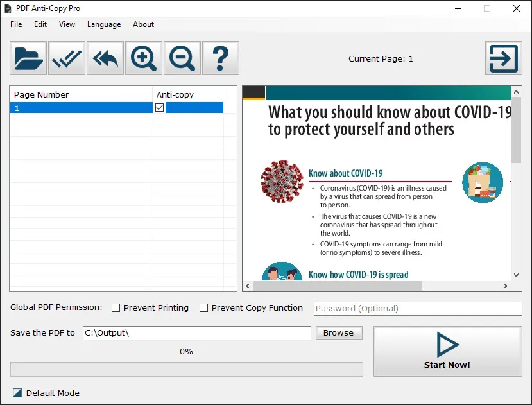Click the preview horizontal scrollbar thumb
The width and height of the screenshot is (532, 405).
pyautogui.click(x=338, y=286)
